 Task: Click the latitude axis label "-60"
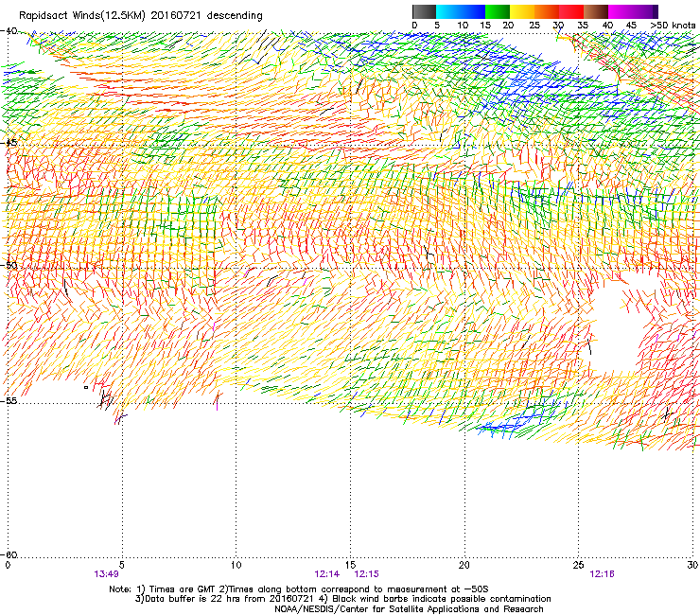point(9,554)
